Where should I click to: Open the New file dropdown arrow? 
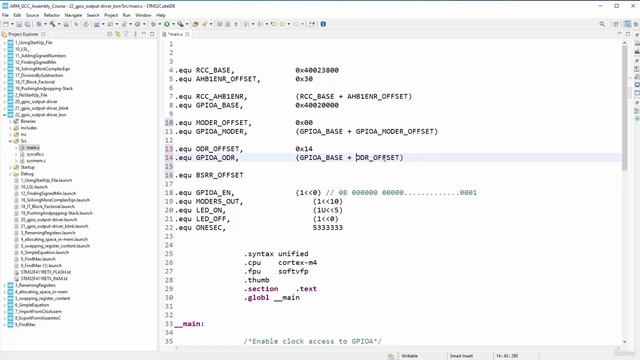pos(12,24)
